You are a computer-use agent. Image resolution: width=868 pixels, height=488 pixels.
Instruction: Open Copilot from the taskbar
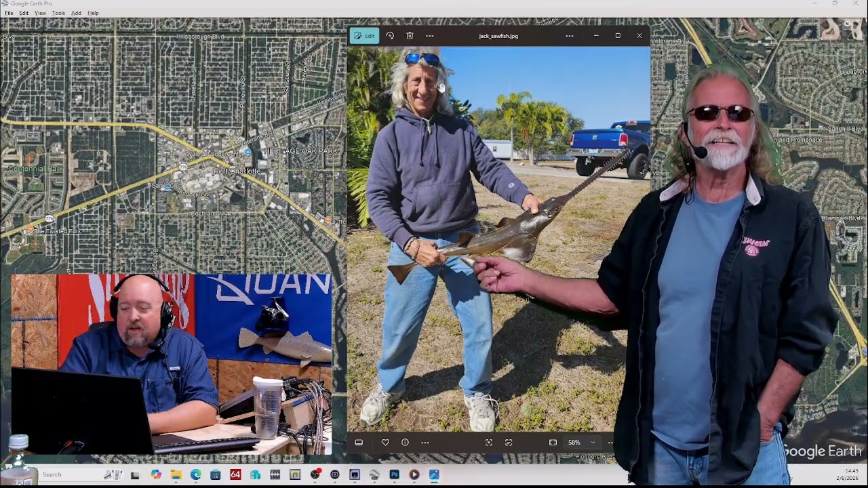(x=156, y=475)
